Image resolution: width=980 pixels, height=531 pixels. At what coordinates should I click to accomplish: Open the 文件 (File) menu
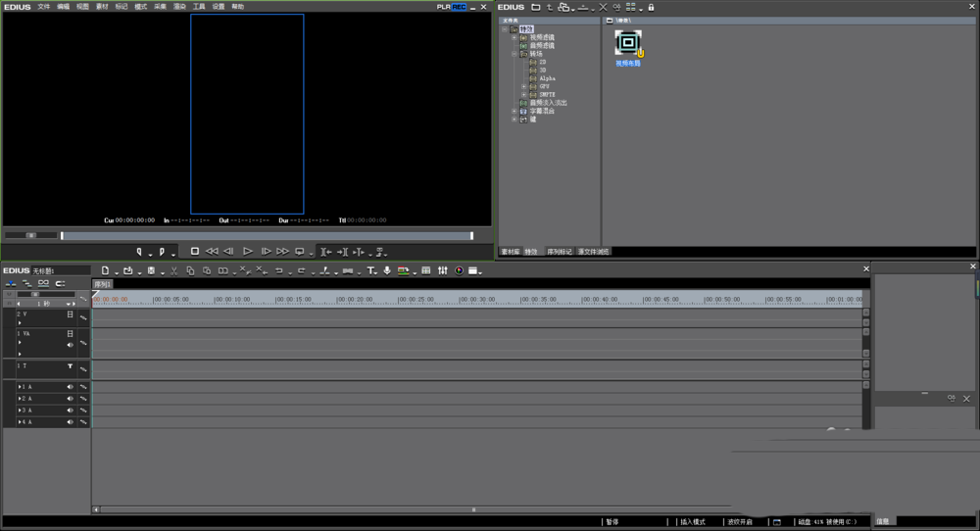44,7
